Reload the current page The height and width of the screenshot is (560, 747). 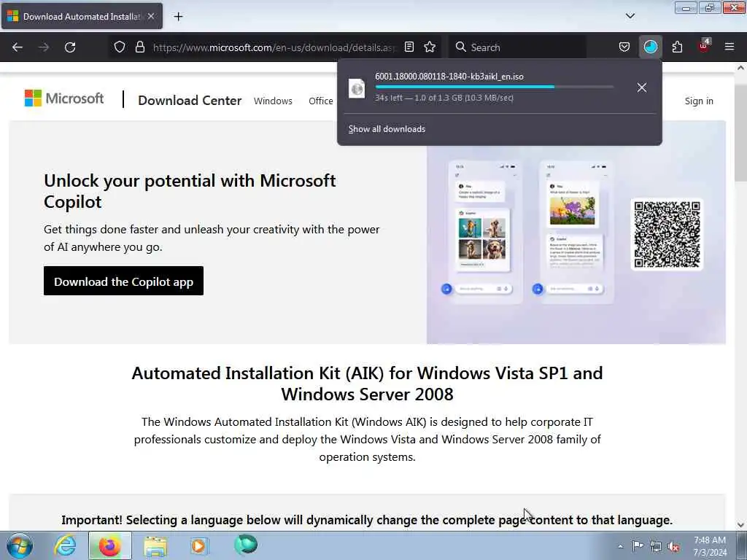(x=70, y=47)
